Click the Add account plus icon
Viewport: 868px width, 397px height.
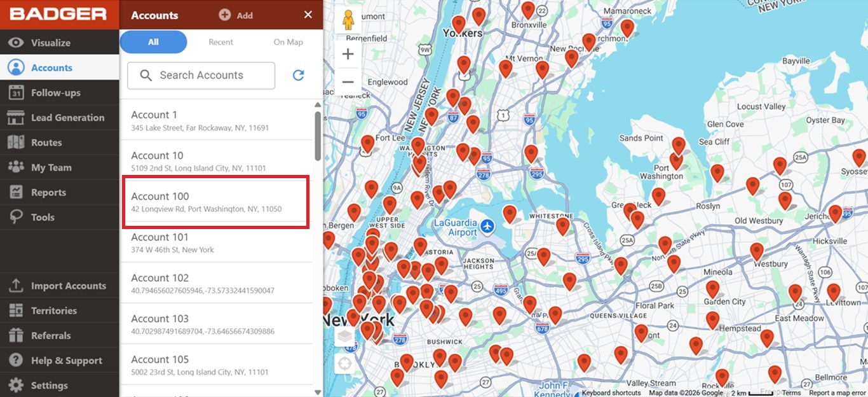(x=225, y=15)
